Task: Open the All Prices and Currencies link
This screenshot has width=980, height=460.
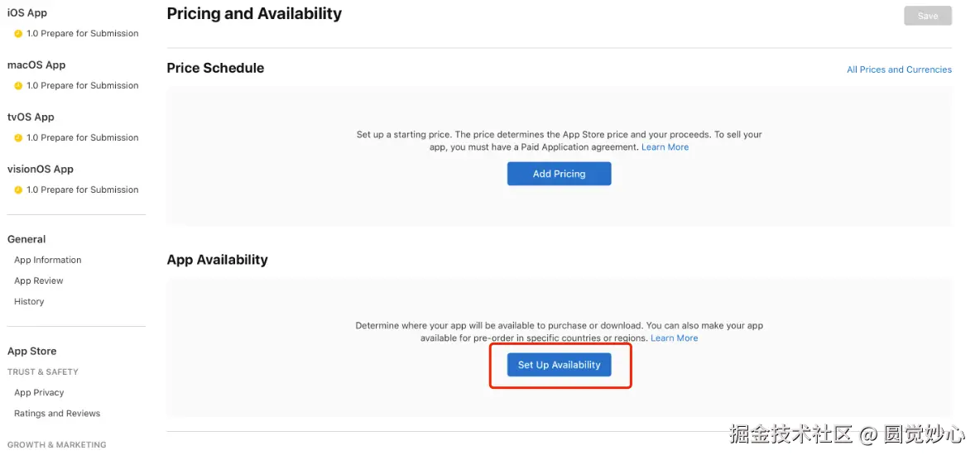Action: 899,70
